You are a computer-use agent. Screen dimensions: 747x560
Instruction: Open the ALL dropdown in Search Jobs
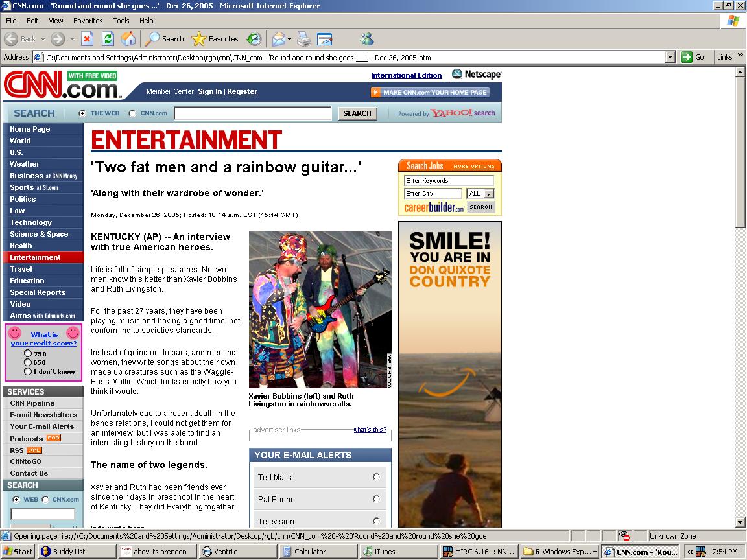coord(488,194)
